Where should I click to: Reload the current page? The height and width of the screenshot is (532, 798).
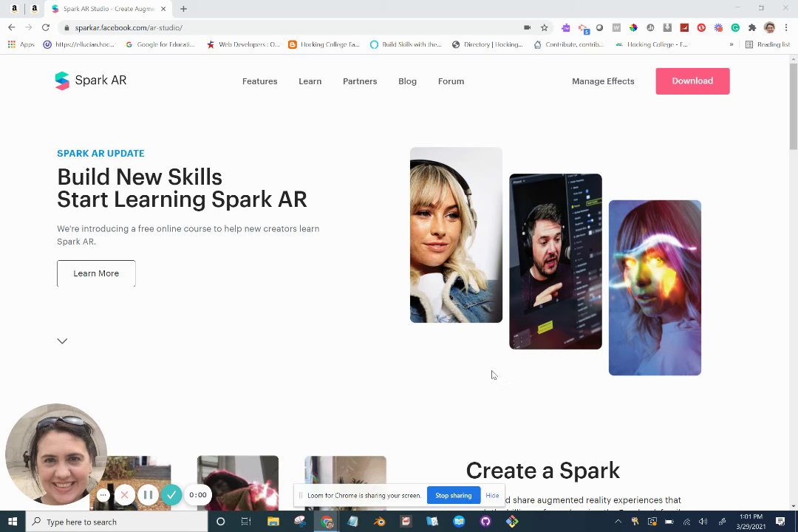point(46,27)
